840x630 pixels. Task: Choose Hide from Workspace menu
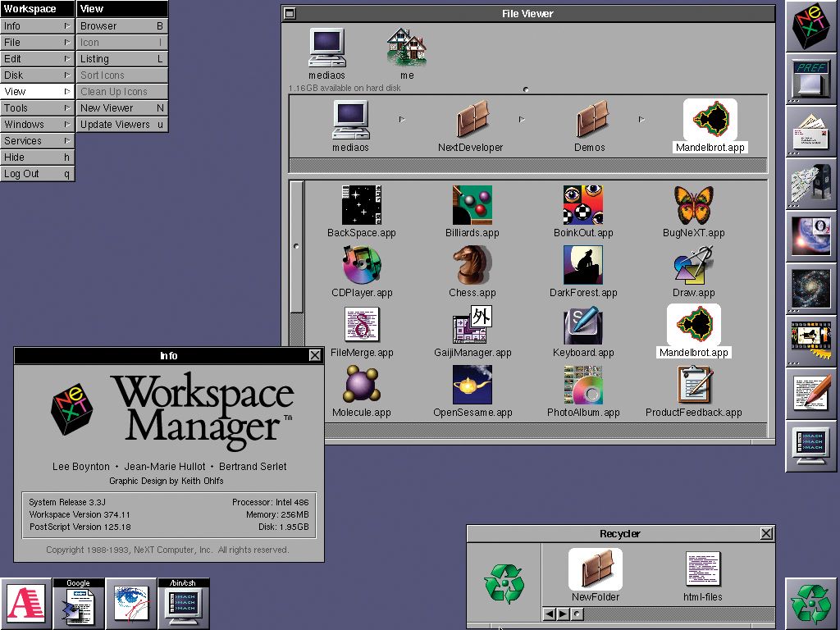[37, 157]
